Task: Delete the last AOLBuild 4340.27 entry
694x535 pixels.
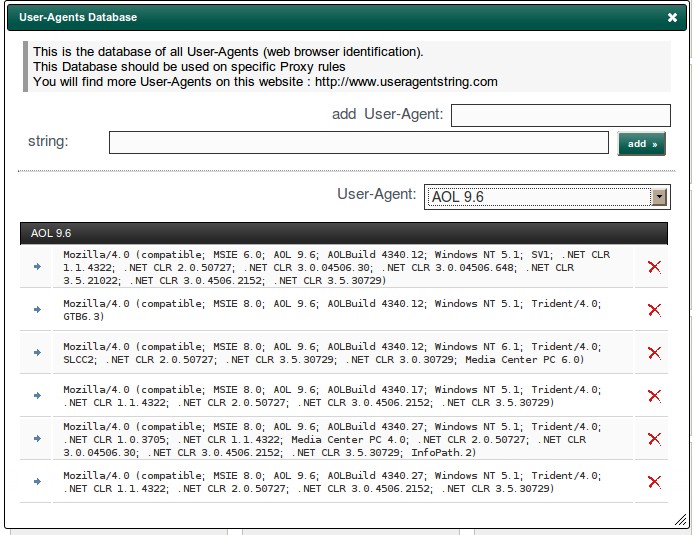Action: [654, 481]
